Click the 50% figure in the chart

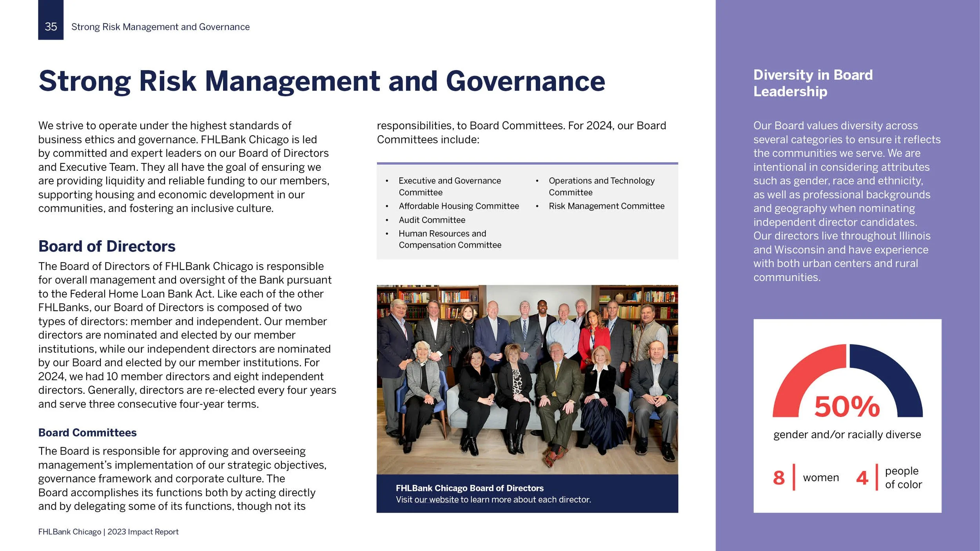click(x=847, y=407)
